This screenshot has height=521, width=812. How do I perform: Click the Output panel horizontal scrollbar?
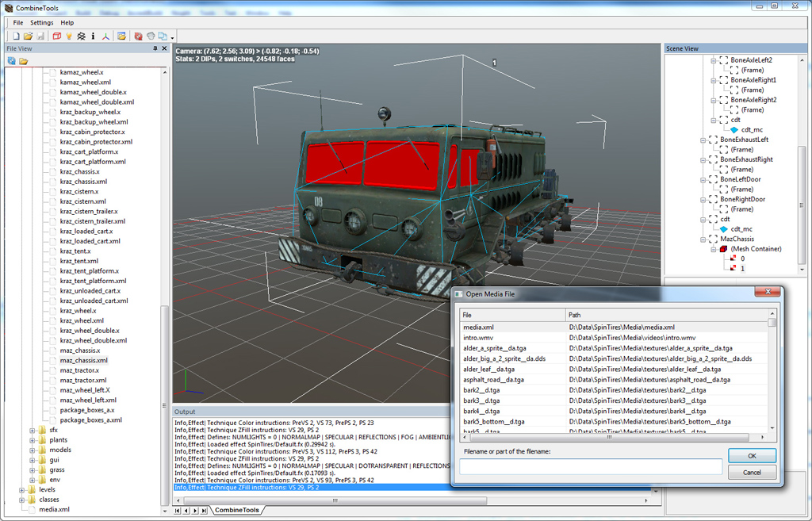coord(335,501)
